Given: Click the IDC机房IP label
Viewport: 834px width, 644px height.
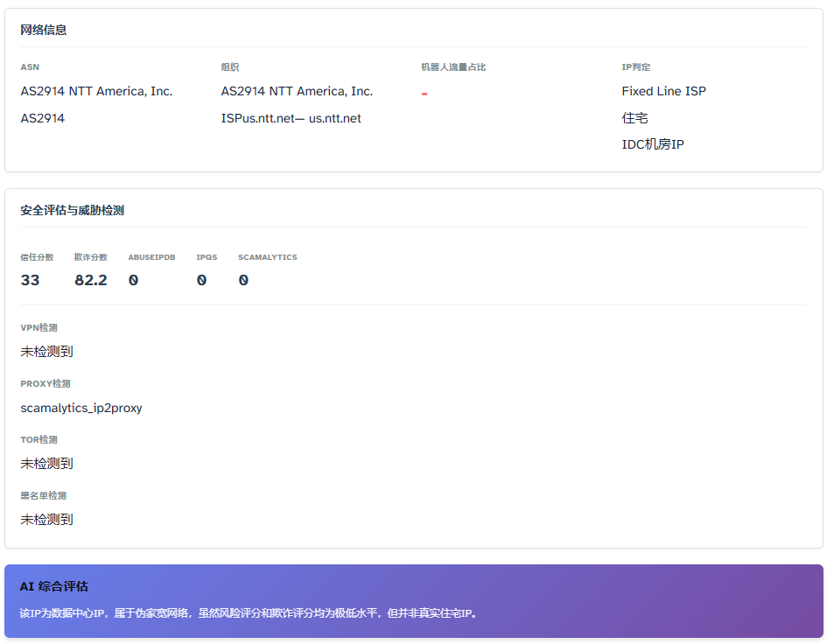Looking at the screenshot, I should coord(652,144).
